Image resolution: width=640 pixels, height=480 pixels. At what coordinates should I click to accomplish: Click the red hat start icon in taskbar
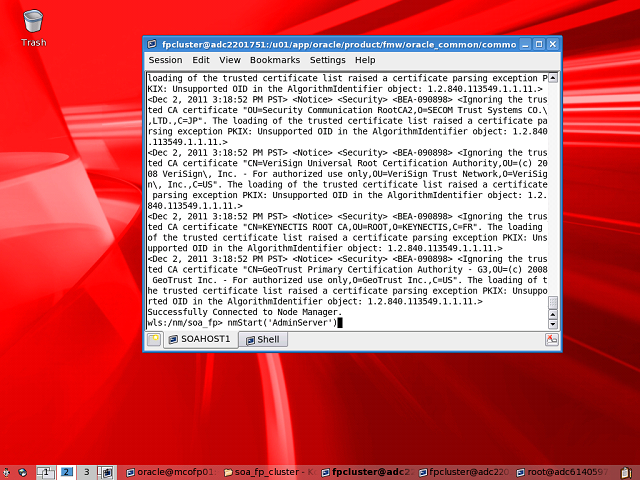[x=7, y=471]
